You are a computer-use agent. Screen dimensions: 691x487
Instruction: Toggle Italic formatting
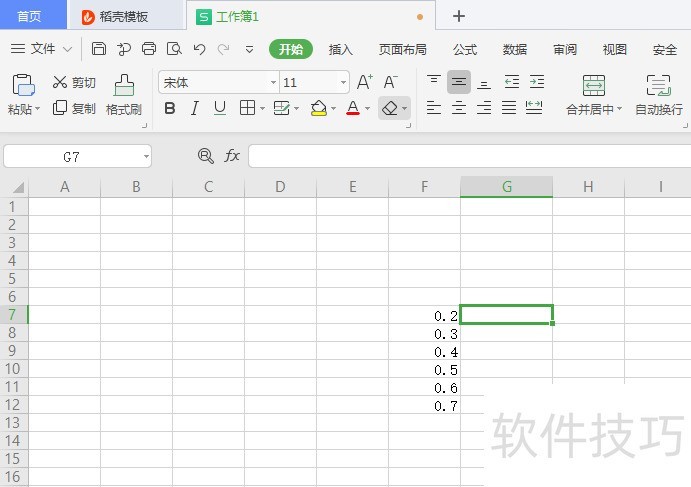click(x=194, y=108)
